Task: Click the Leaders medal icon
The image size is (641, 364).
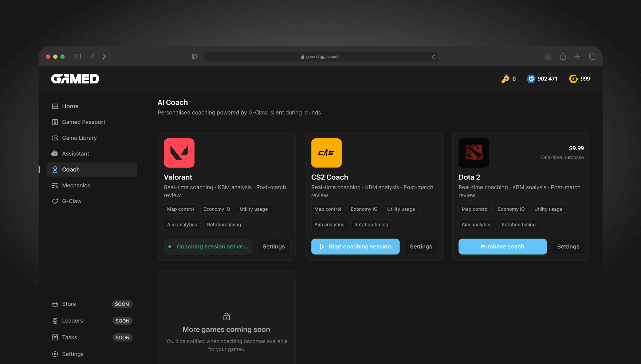Action: 55,321
